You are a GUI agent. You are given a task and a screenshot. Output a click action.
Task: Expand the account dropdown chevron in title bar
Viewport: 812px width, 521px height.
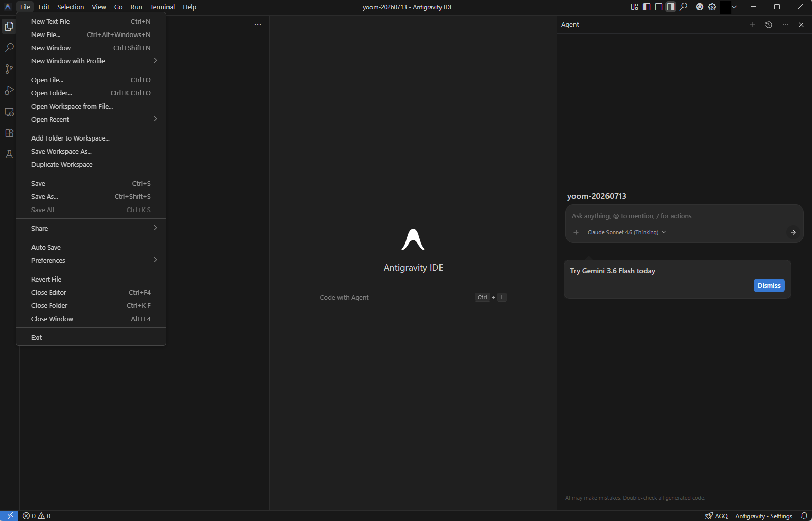click(x=734, y=7)
